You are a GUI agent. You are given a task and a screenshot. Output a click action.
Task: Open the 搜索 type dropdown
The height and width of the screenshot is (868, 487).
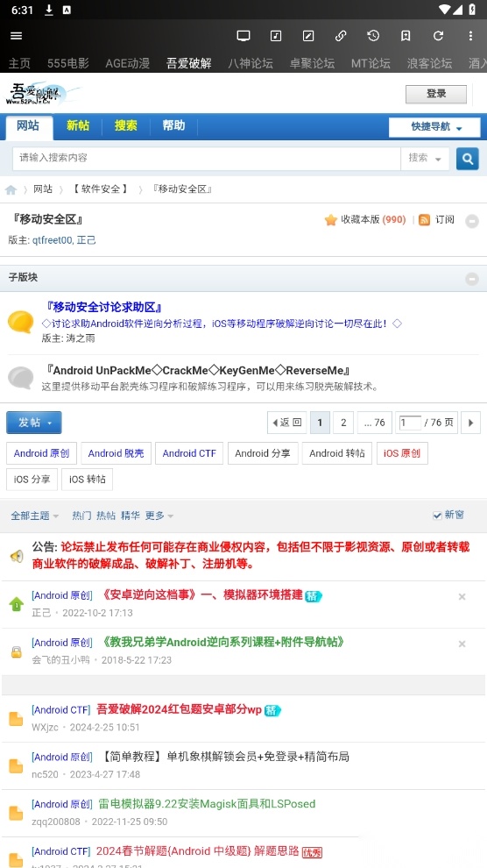[x=425, y=159]
